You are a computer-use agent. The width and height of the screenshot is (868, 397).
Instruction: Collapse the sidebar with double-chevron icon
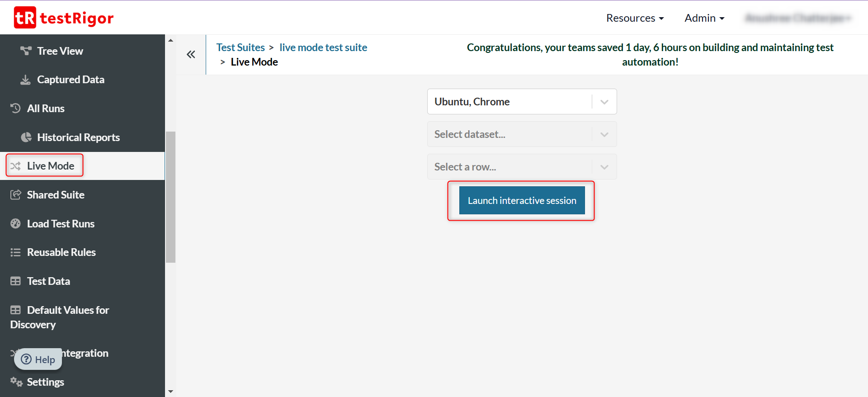tap(191, 55)
